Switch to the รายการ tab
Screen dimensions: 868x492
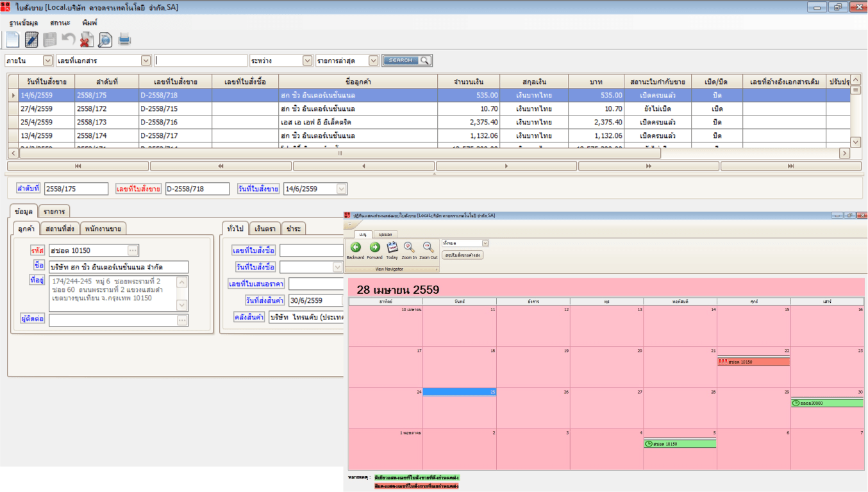[54, 211]
